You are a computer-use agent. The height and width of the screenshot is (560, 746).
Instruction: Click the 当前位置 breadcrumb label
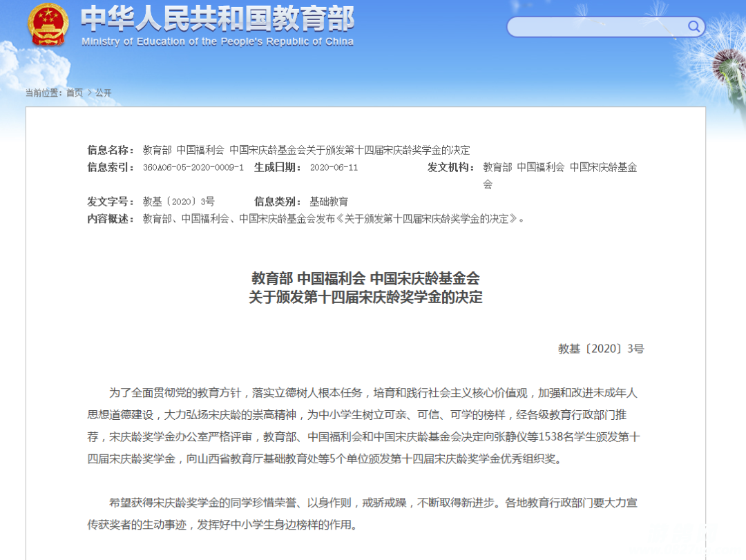tap(44, 93)
